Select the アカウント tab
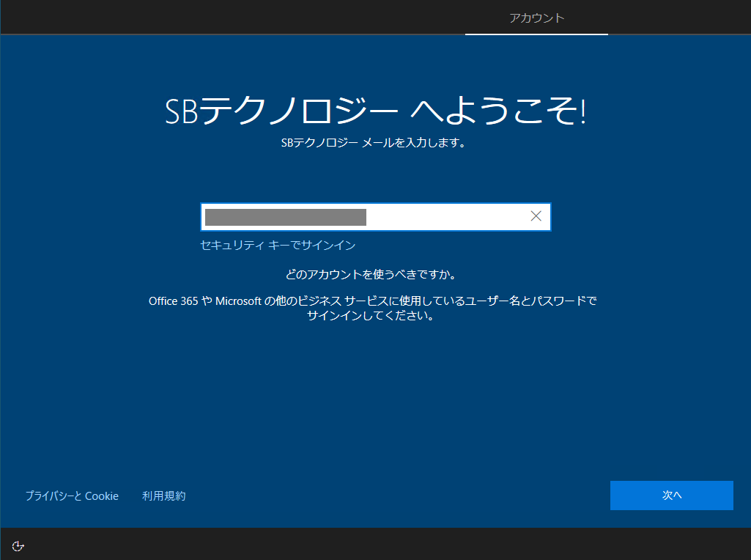The height and width of the screenshot is (560, 751). pyautogui.click(x=536, y=18)
